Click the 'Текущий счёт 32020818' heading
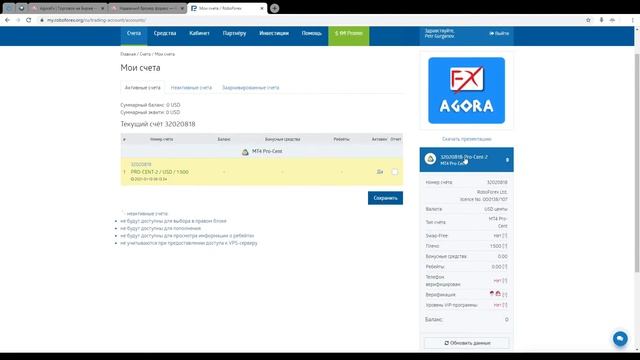Image resolution: width=640 pixels, height=360 pixels. (158, 124)
